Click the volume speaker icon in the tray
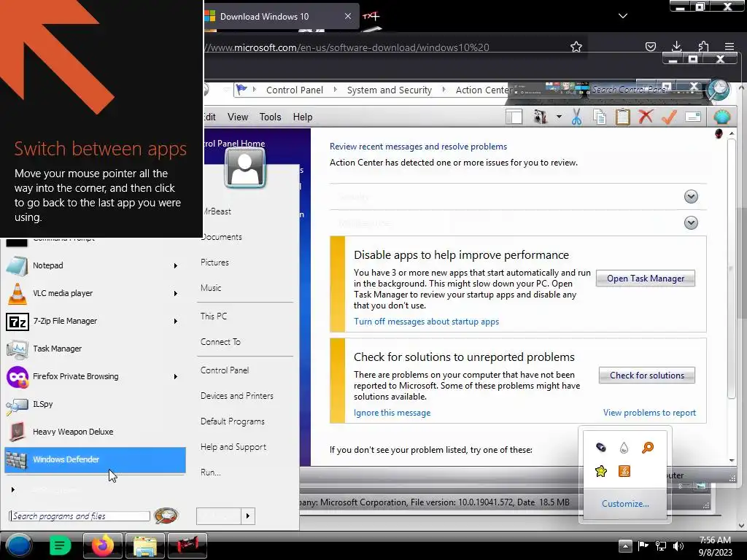The width and height of the screenshot is (747, 560). point(678,546)
